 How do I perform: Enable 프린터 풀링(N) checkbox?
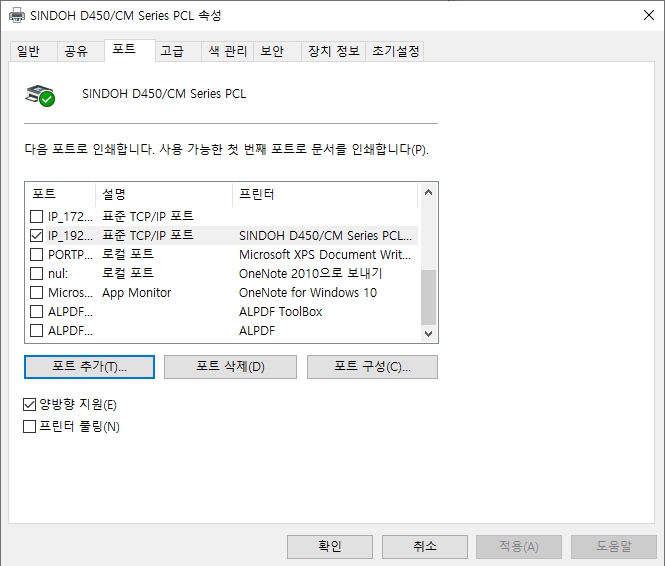pyautogui.click(x=29, y=427)
